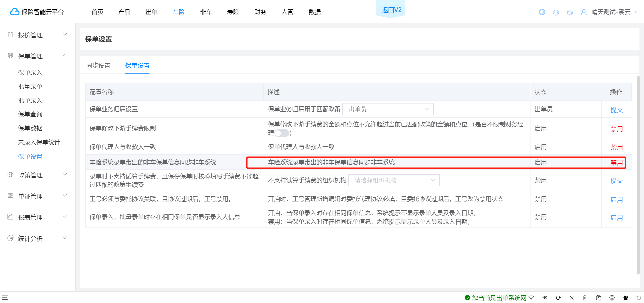
Task: Select 车险 in the top navigation
Action: click(x=179, y=12)
